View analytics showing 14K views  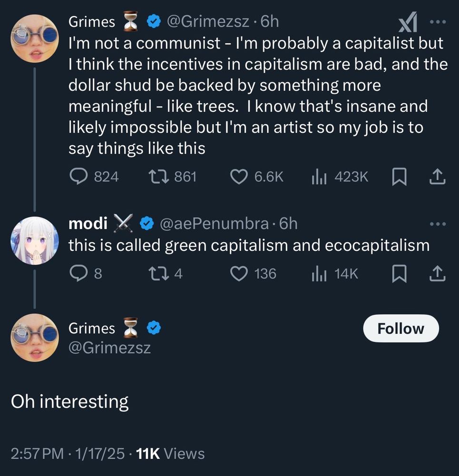pyautogui.click(x=318, y=274)
